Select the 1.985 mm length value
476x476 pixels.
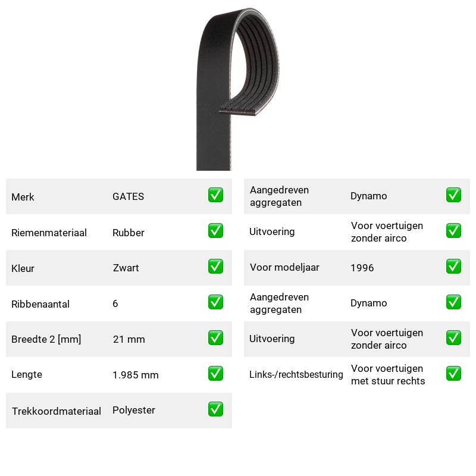tap(136, 375)
